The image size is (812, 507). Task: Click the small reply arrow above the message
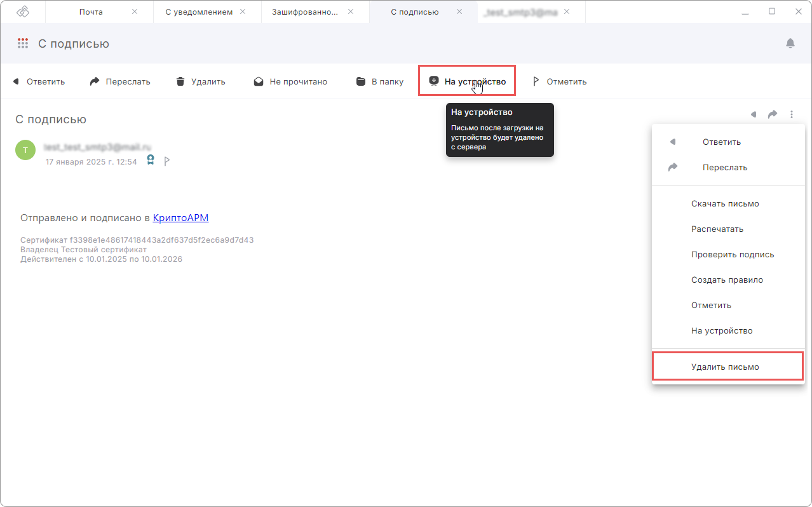point(754,114)
